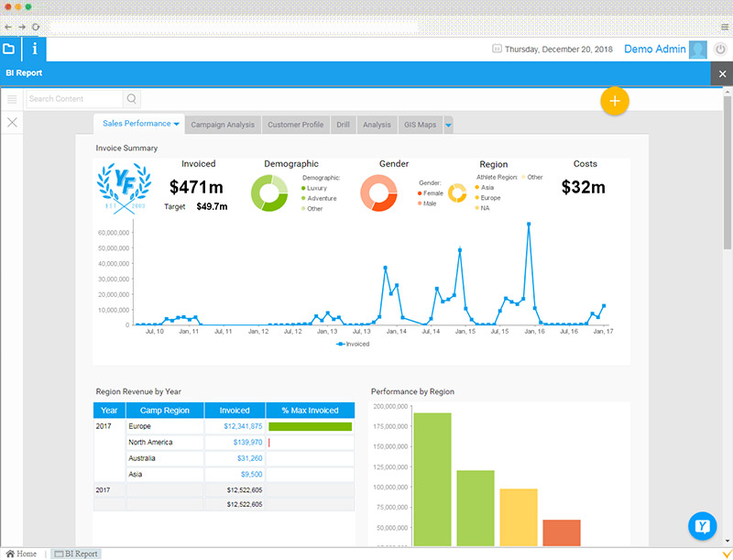
Task: Click the search magnifier icon
Action: (132, 99)
